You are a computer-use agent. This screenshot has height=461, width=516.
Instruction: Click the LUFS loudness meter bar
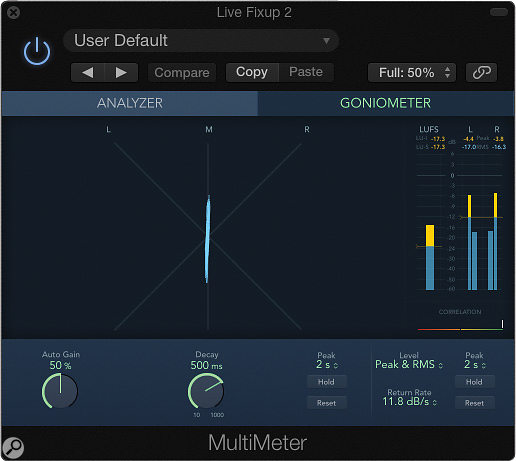pyautogui.click(x=430, y=257)
